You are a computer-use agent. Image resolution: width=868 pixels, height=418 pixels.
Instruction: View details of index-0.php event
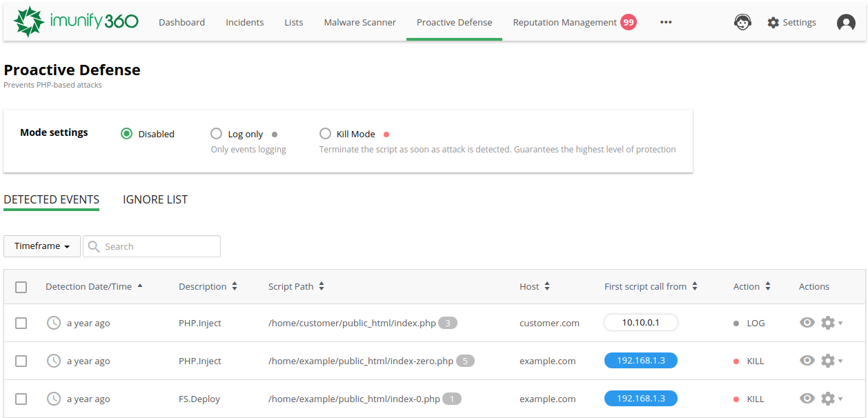[807, 399]
